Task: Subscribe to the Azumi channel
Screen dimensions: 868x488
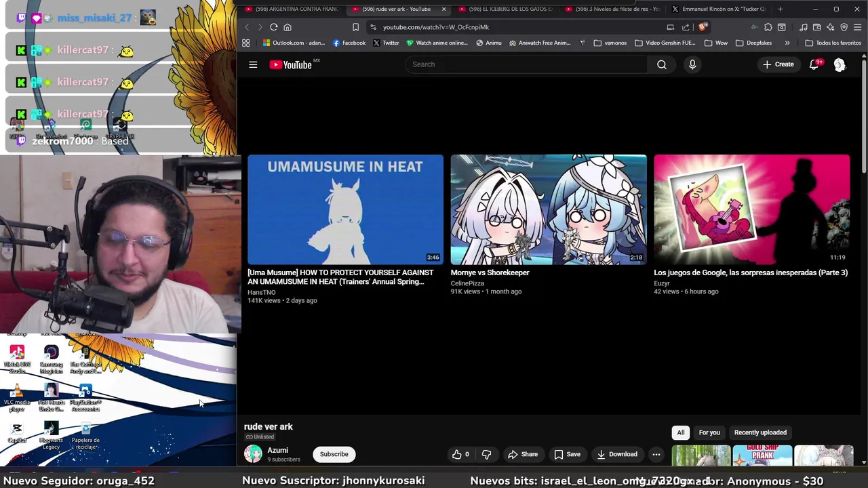Action: pos(334,454)
